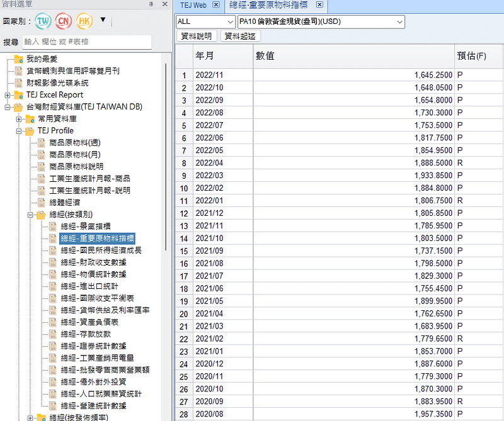The image size is (504, 421).
Task: Collapse the 總經(按類別) folder
Action: tap(30, 215)
